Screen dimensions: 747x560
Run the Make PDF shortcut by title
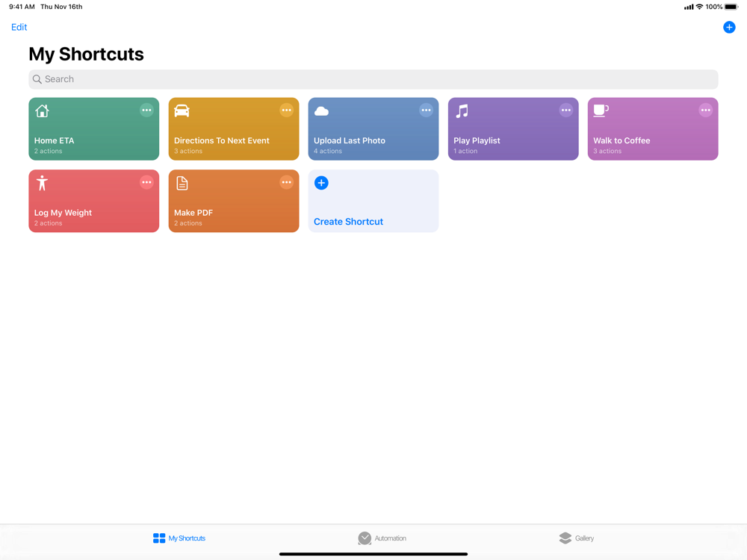(193, 213)
